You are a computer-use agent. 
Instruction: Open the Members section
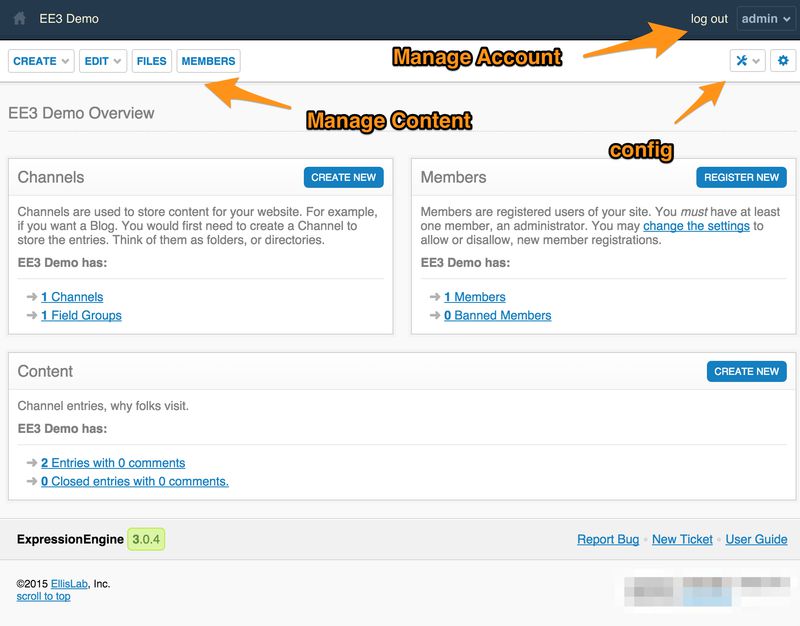pyautogui.click(x=208, y=61)
